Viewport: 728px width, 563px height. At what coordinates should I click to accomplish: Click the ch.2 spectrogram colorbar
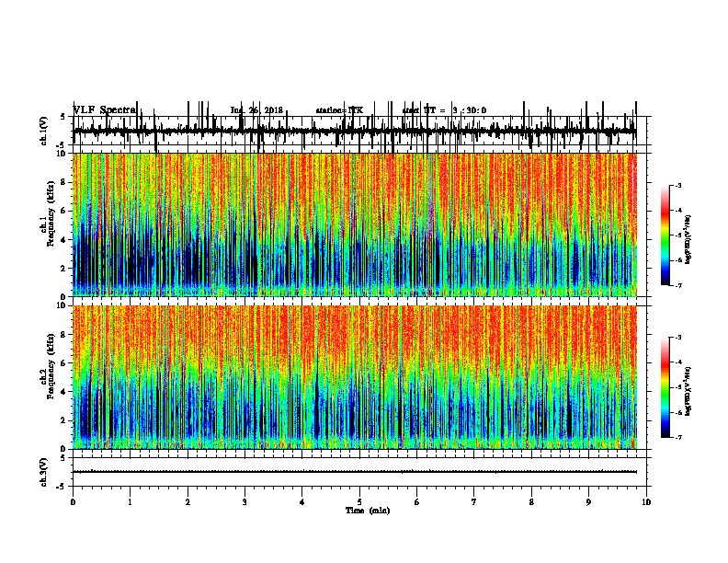[x=665, y=387]
